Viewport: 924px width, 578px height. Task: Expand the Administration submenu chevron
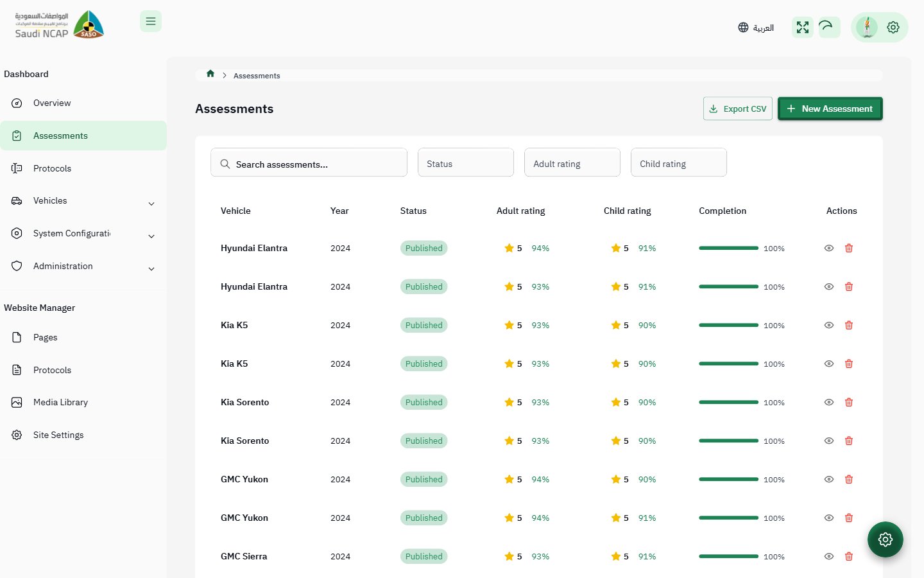click(151, 268)
